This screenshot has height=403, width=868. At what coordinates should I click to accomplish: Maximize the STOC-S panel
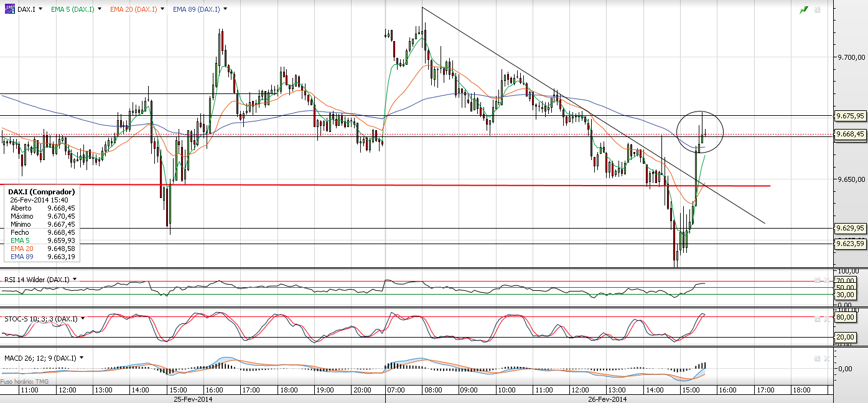tap(818, 319)
